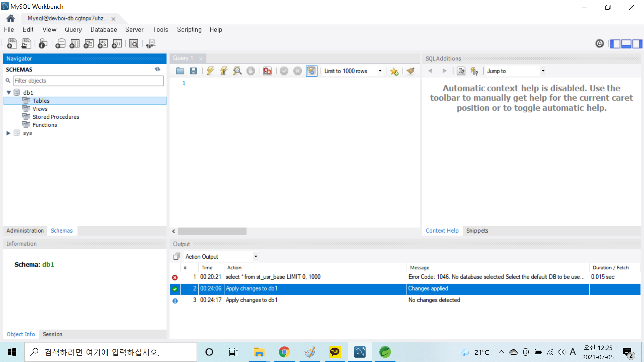Refresh the schemas list icon
This screenshot has width=644, height=362.
click(x=157, y=69)
